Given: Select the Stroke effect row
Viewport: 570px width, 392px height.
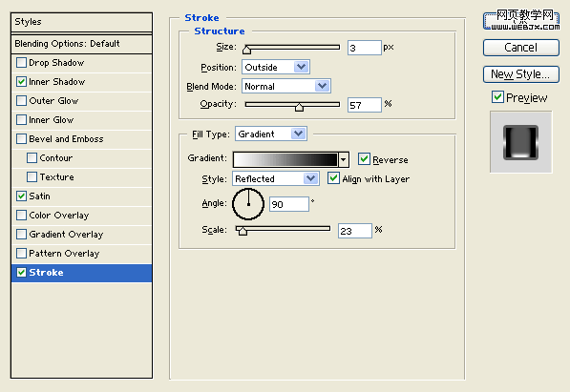Looking at the screenshot, I should point(81,273).
